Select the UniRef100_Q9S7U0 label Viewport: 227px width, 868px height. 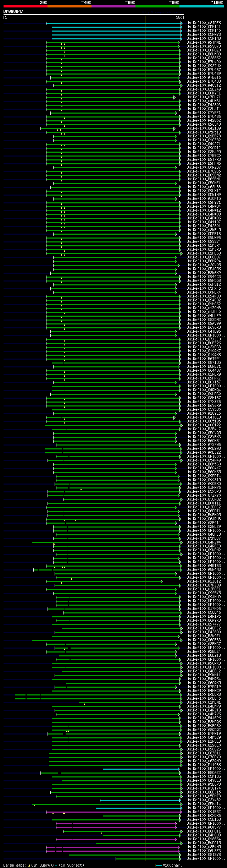tap(204, 66)
